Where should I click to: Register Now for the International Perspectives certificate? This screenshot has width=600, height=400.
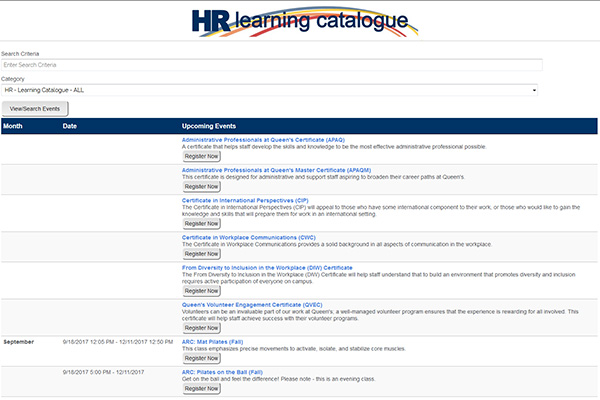tap(201, 223)
